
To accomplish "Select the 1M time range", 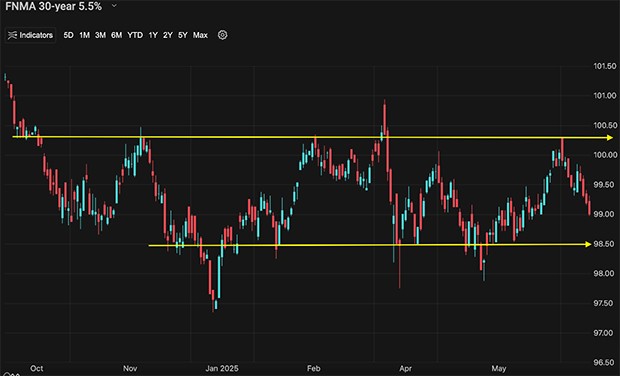I will [x=84, y=35].
